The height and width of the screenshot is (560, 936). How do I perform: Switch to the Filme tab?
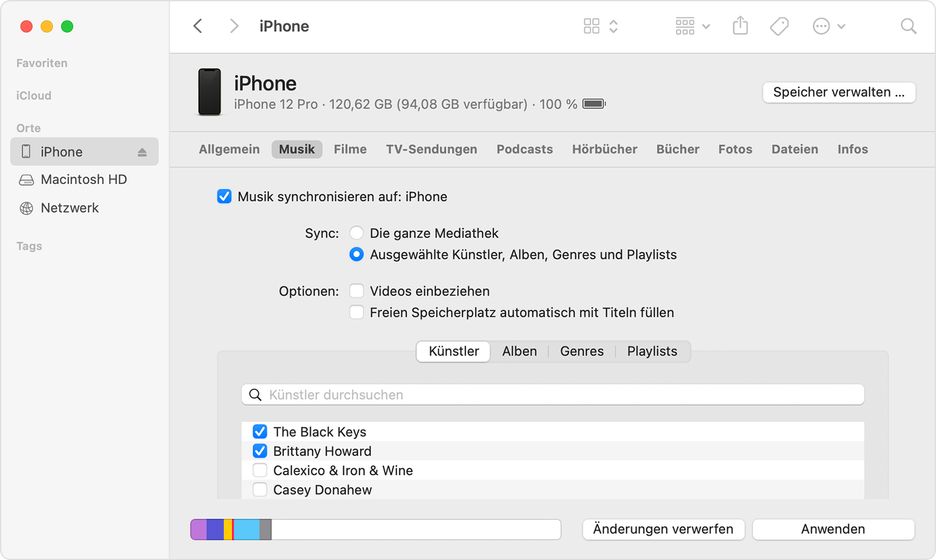pyautogui.click(x=350, y=149)
